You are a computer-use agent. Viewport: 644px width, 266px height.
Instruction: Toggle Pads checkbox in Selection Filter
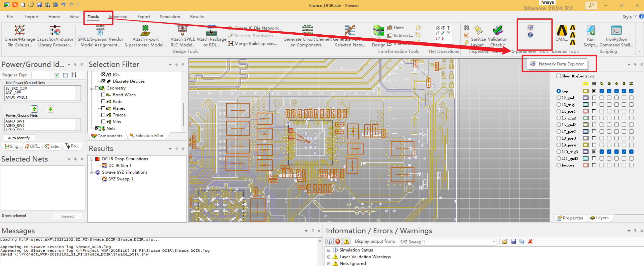pos(103,101)
